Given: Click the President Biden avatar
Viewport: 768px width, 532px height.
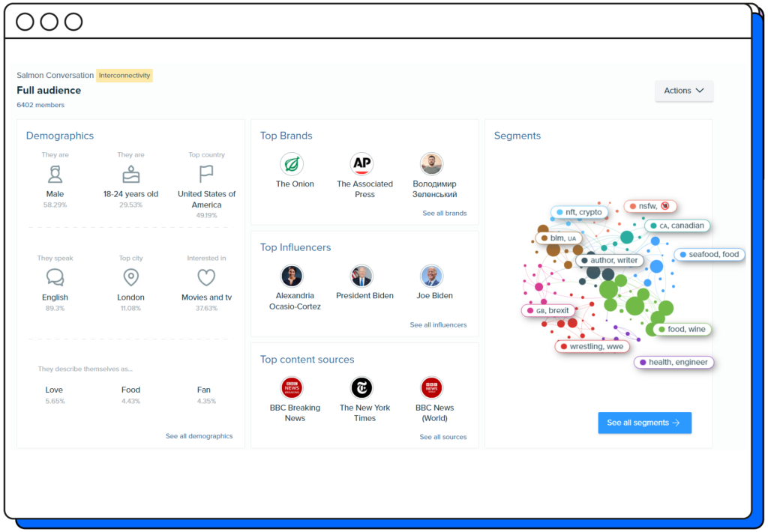Looking at the screenshot, I should click(361, 276).
